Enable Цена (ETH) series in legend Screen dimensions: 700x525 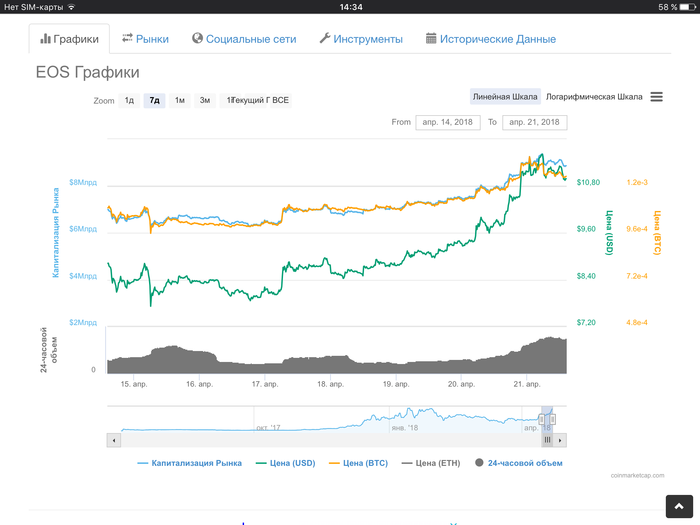(x=431, y=463)
